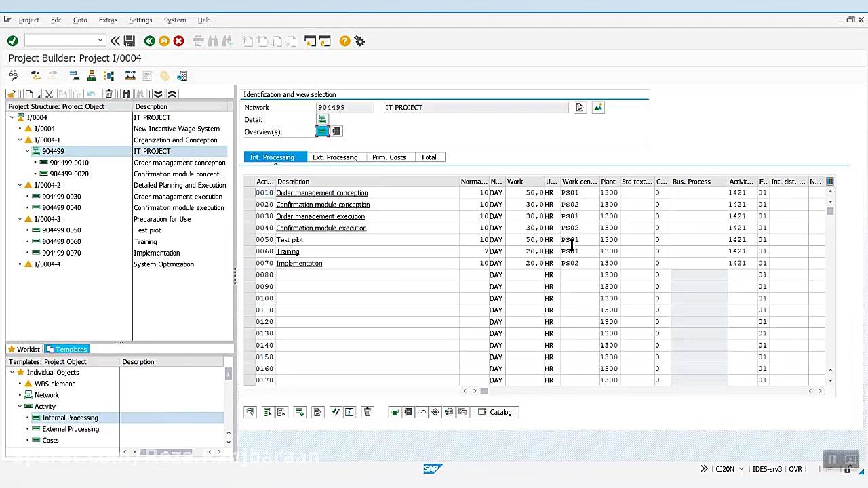Click the Display/Change glasses-pencil icon
868x488 pixels.
14,76
